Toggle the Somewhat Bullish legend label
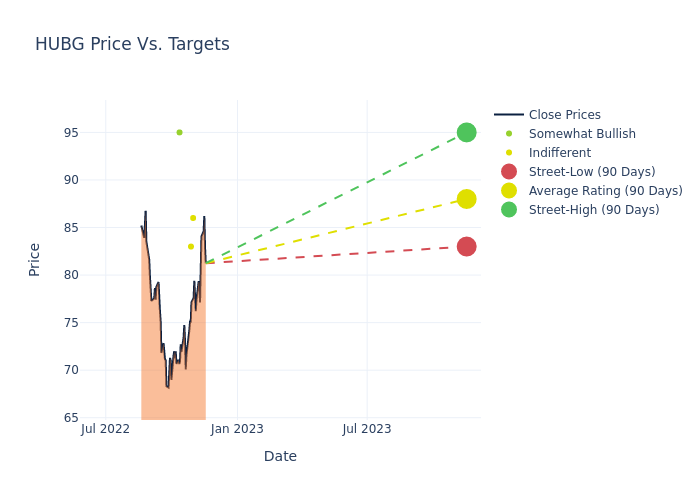Screen dimensions: 700x500 (x=582, y=134)
